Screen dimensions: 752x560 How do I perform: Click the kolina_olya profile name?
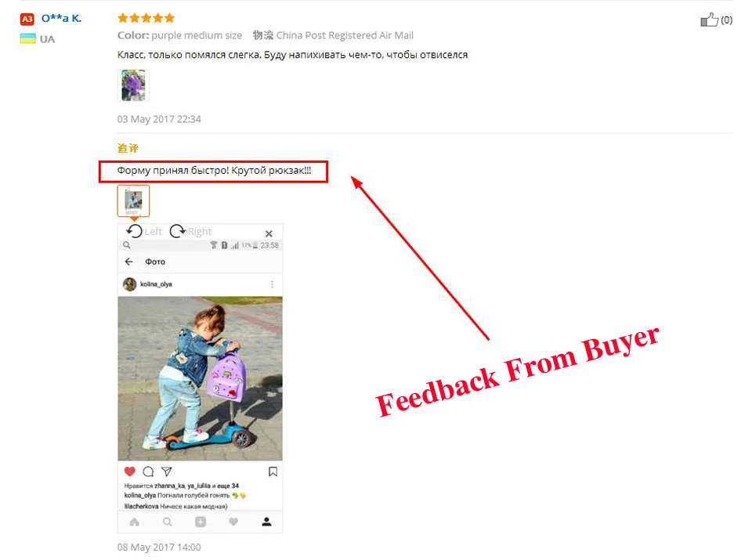(x=156, y=284)
